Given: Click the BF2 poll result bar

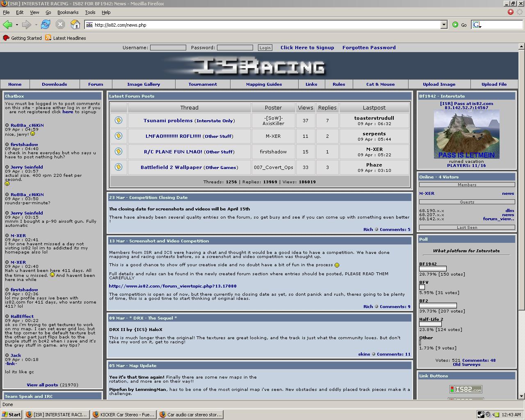Looking at the screenshot, I should (x=438, y=306).
